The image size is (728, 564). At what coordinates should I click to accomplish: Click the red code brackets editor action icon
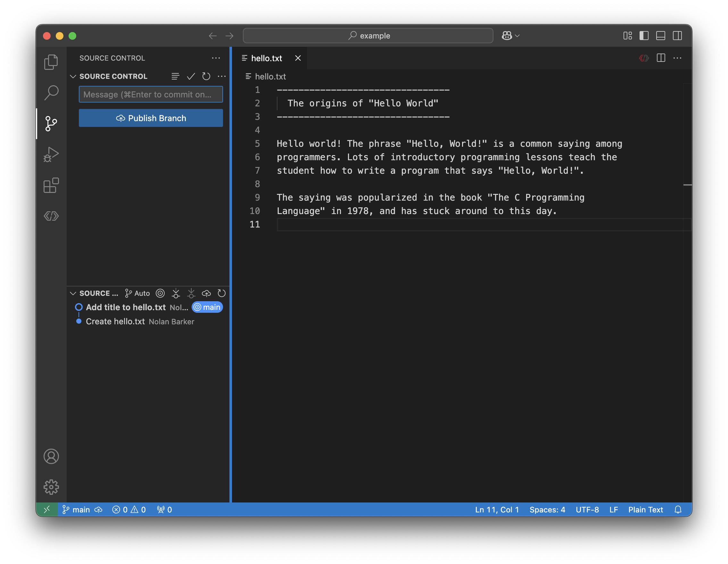[x=644, y=58]
